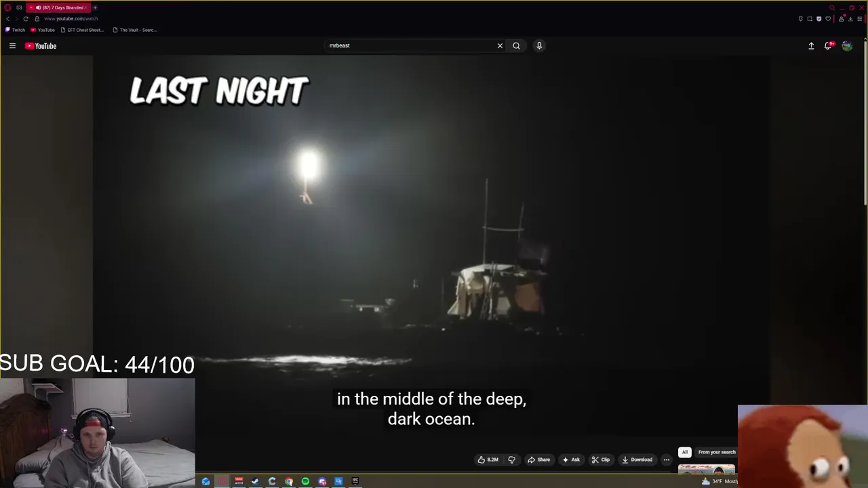
Task: Open the YouTube guide hamburger menu
Action: coord(12,46)
